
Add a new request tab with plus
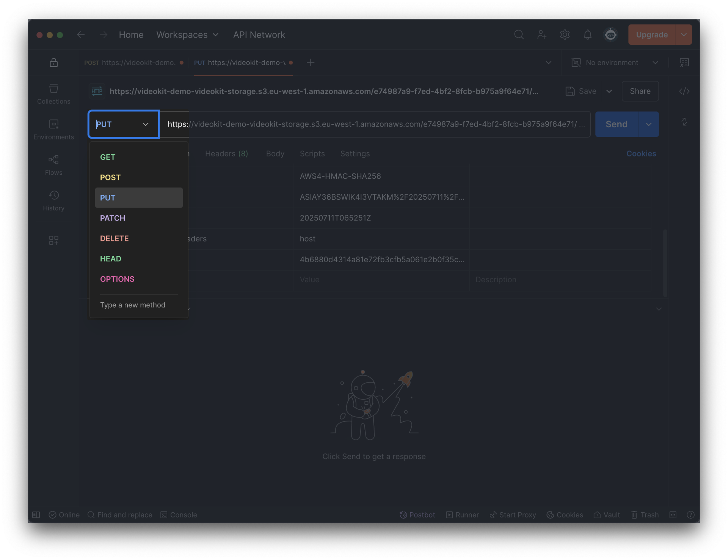pos(311,63)
